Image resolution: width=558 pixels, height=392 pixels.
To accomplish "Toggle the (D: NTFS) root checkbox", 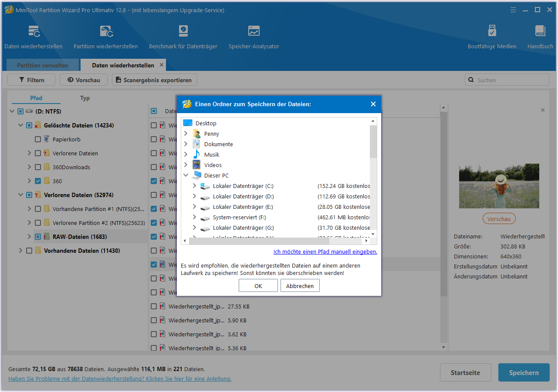I will pyautogui.click(x=20, y=111).
